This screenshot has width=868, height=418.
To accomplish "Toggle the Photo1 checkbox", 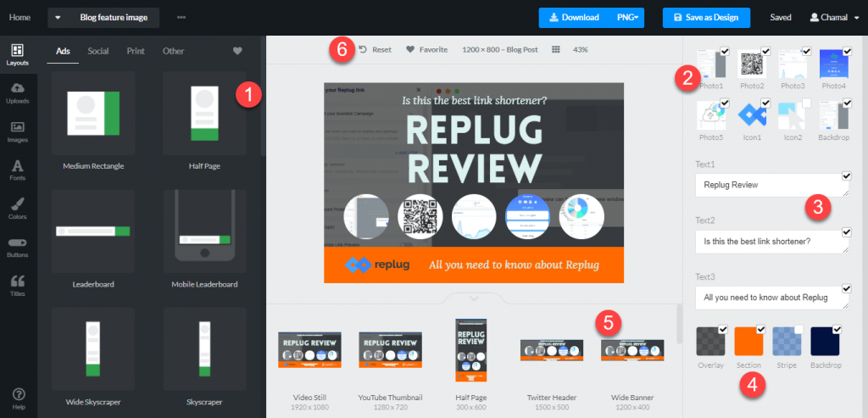I will coord(725,51).
